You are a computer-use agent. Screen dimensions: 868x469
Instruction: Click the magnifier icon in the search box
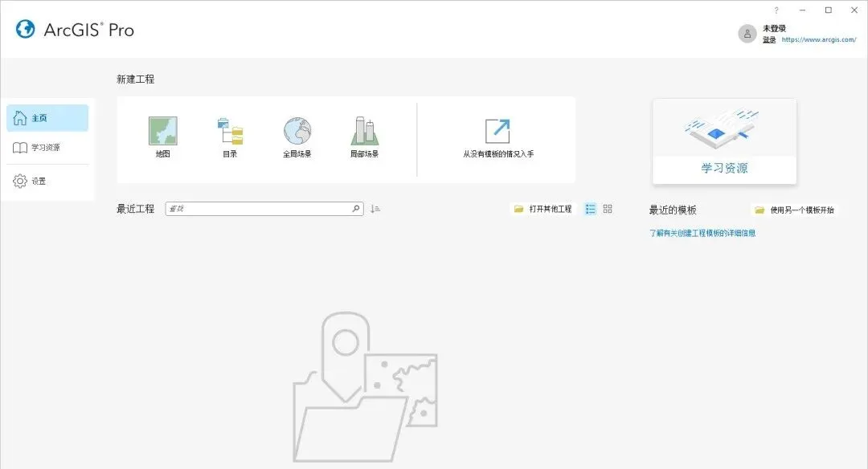[x=356, y=209]
